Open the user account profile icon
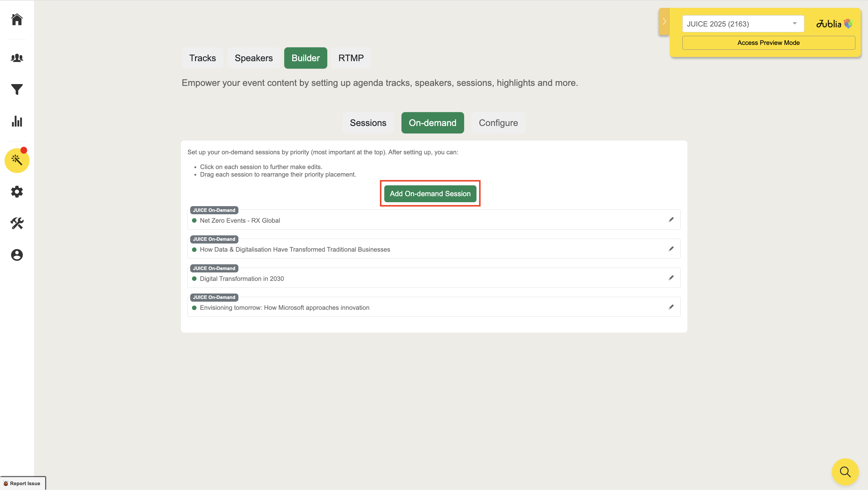 tap(17, 255)
